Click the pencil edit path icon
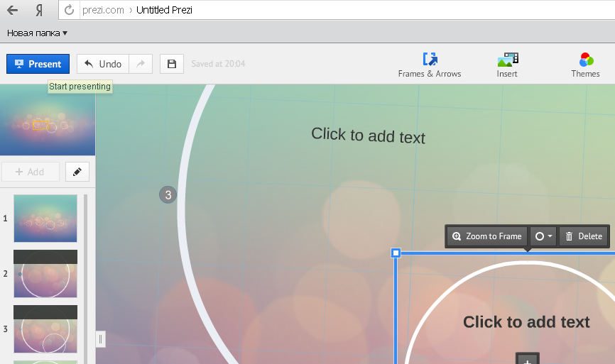Viewport: 615px width, 364px height. tap(77, 172)
